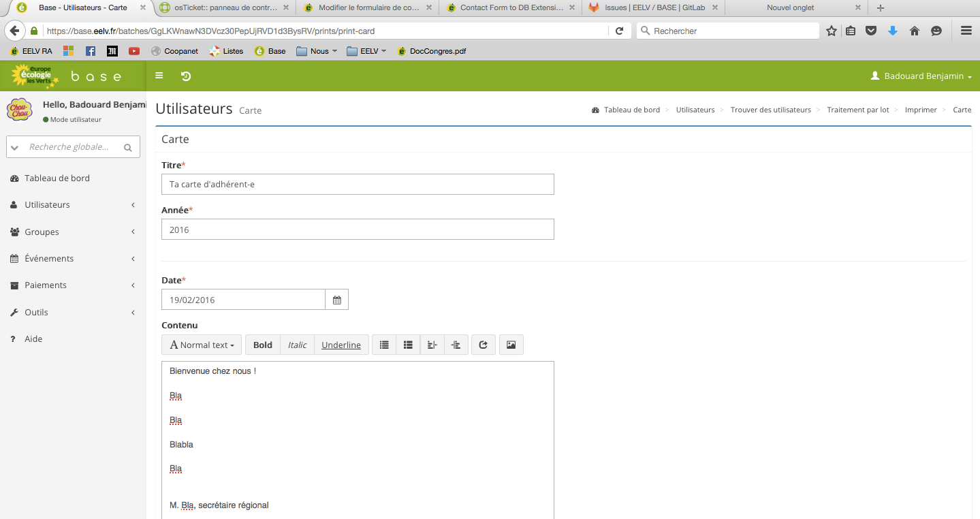The image size is (980, 519).
Task: Open Tableau de bord in sidebar
Action: coord(57,178)
